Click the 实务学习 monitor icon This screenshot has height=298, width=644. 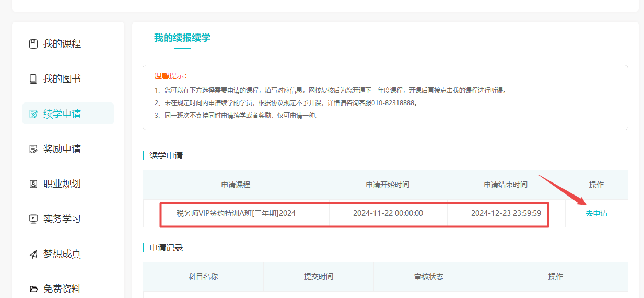point(33,219)
